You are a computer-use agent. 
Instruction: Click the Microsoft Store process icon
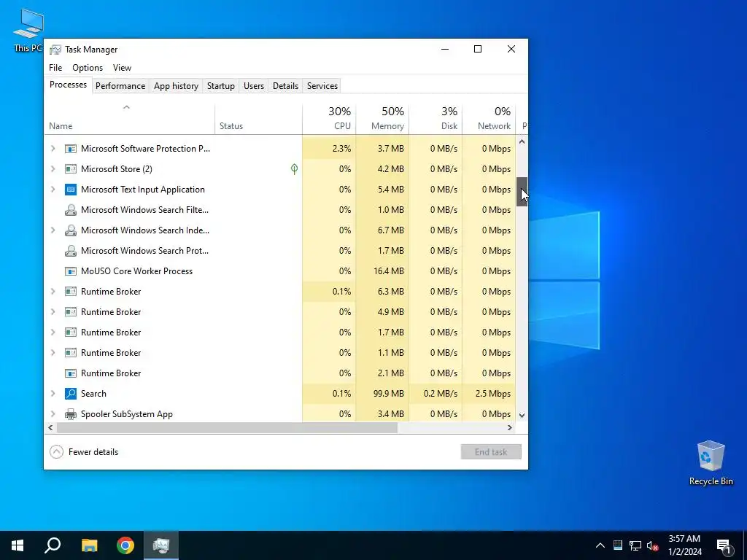point(71,169)
